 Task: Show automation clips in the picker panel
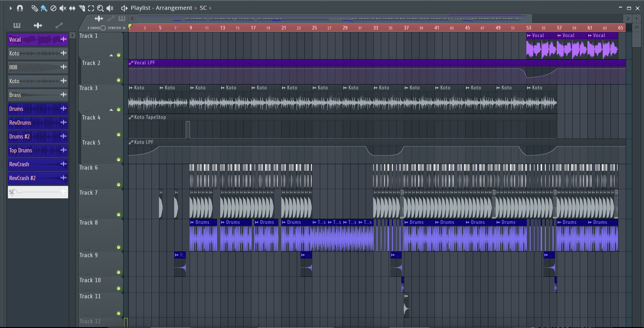coord(59,25)
